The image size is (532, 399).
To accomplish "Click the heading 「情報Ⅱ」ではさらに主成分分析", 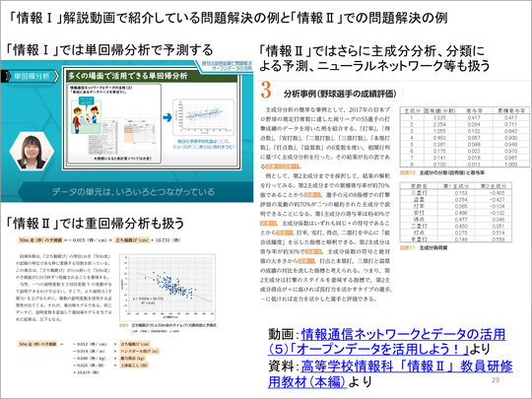I will point(374,58).
